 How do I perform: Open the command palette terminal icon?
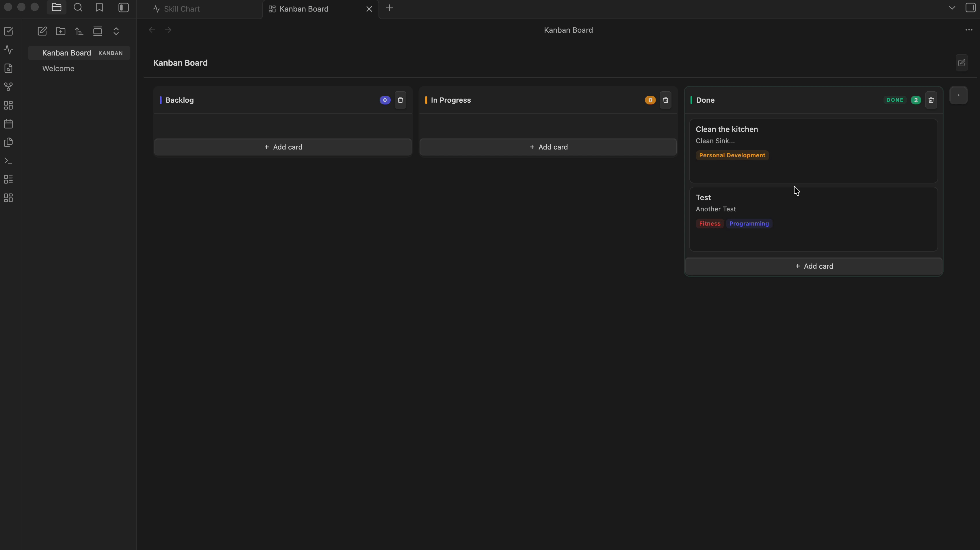(x=8, y=161)
